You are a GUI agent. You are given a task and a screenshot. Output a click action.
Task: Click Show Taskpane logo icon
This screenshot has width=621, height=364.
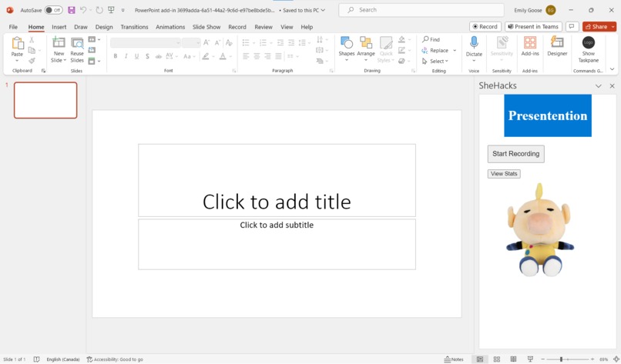(x=588, y=42)
